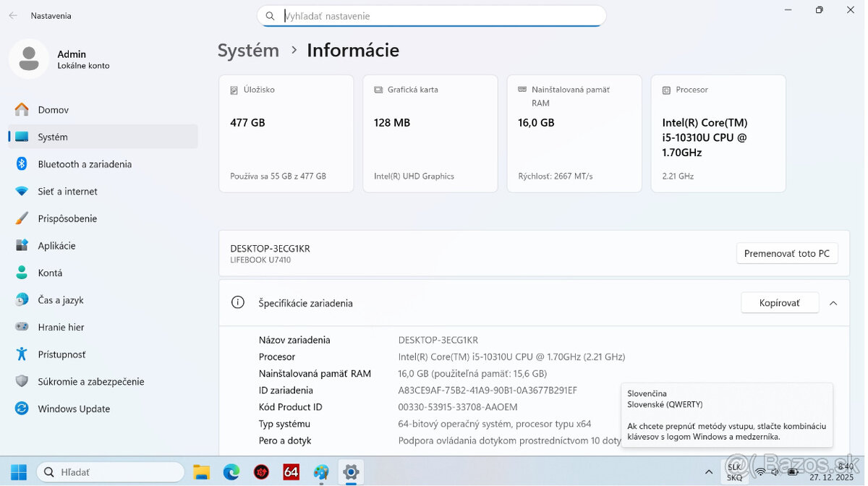The height and width of the screenshot is (486, 868).
Task: Click the battery icon in system tray
Action: point(791,472)
